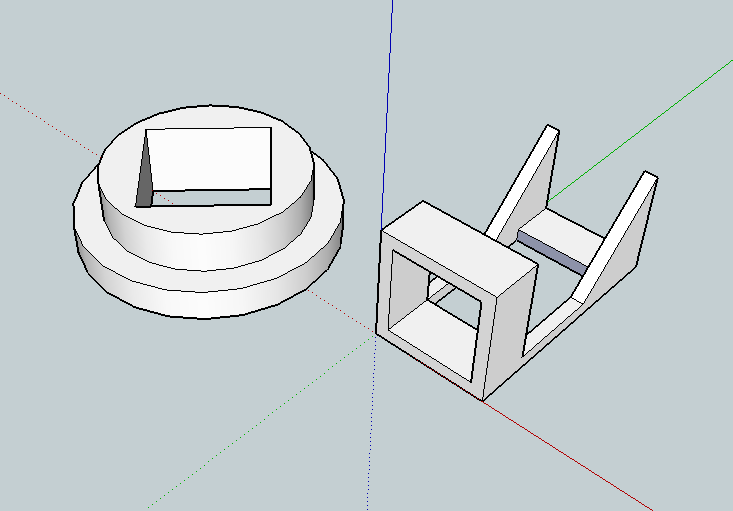Click the curved side wall of the upper cylinder
This screenshot has width=733, height=511.
point(206,250)
